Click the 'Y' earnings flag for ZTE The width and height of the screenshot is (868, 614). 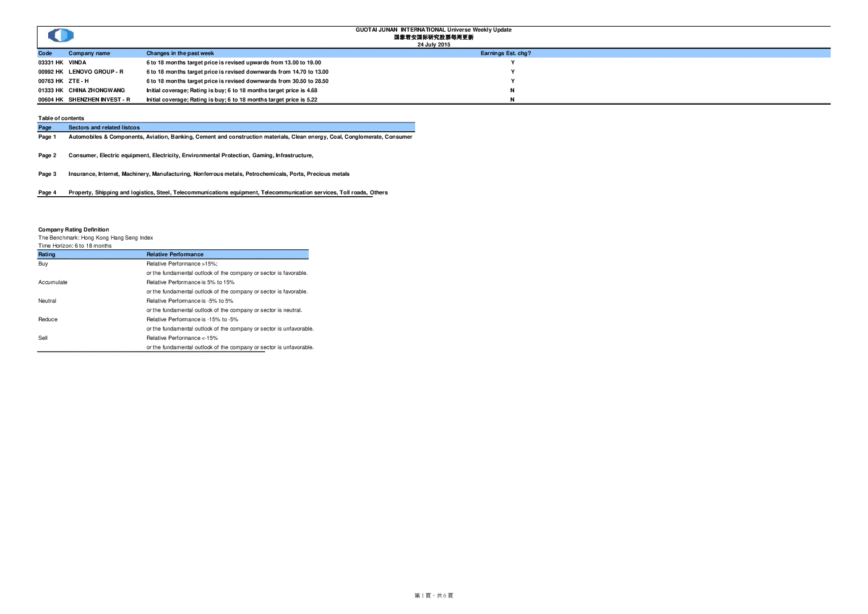click(512, 81)
